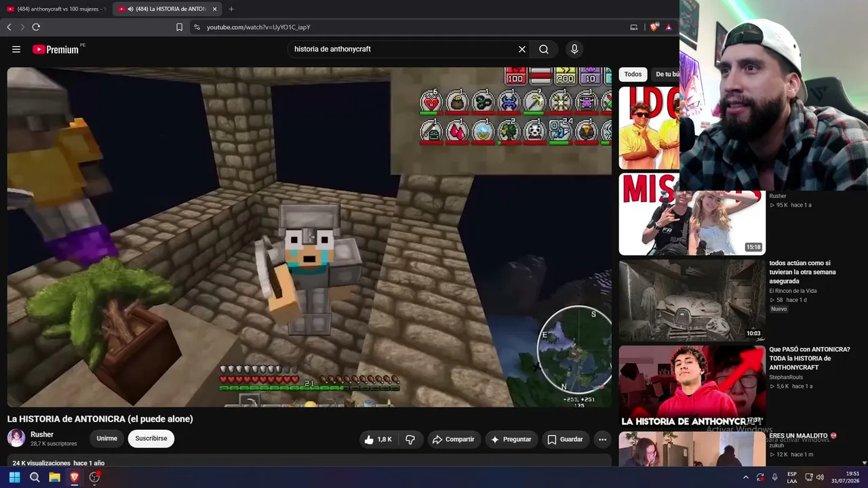Open the network display tray icon
Viewport: 868px width, 488px height.
pyautogui.click(x=809, y=477)
